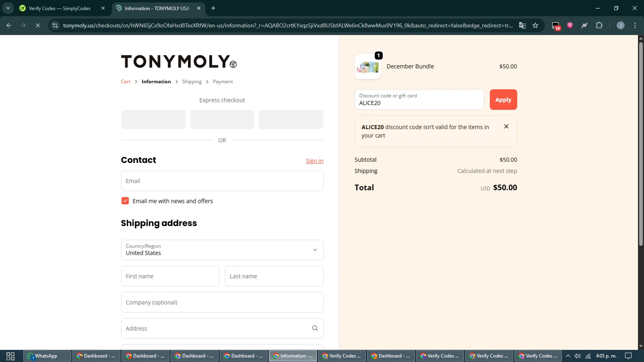Open Windows Task View icon
This screenshot has width=644, height=362.
10,356
